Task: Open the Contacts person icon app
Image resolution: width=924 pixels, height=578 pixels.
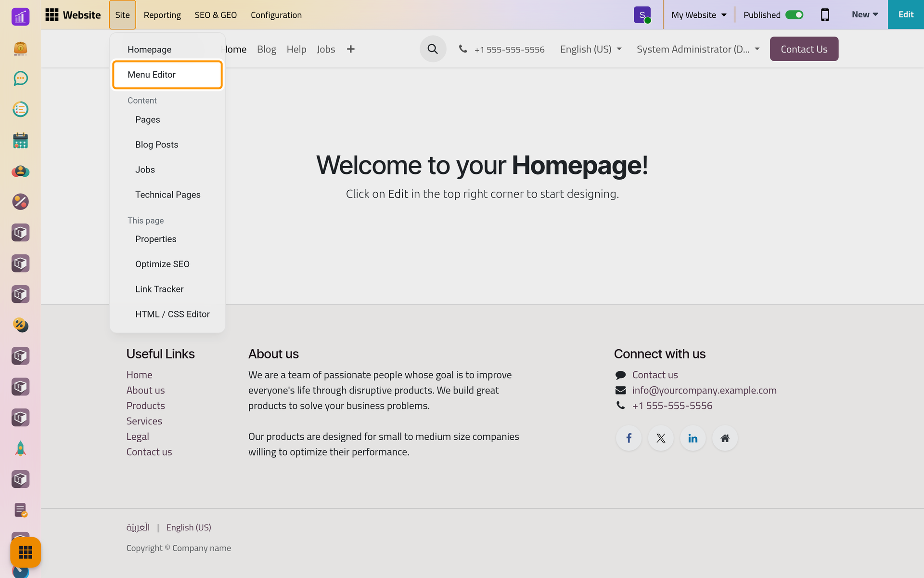Action: tap(20, 171)
